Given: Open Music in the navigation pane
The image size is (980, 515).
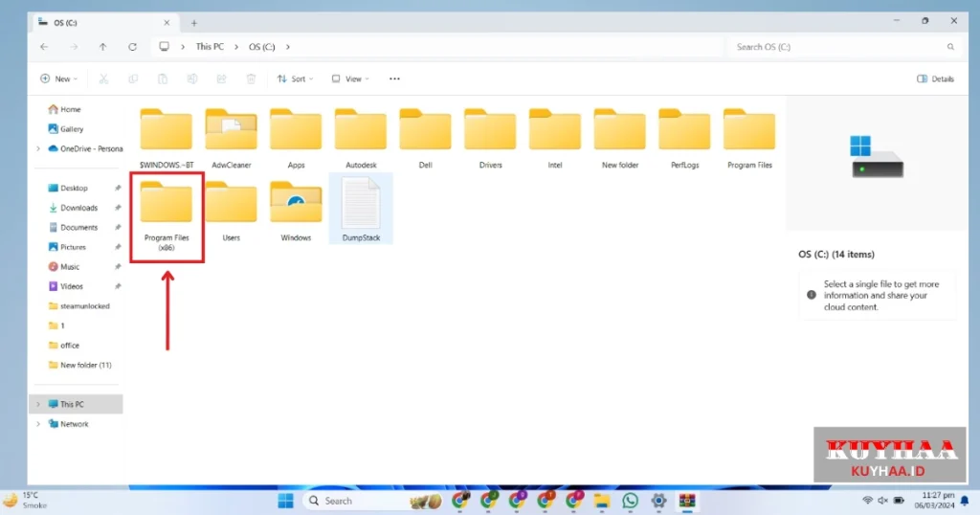Looking at the screenshot, I should pyautogui.click(x=63, y=267).
